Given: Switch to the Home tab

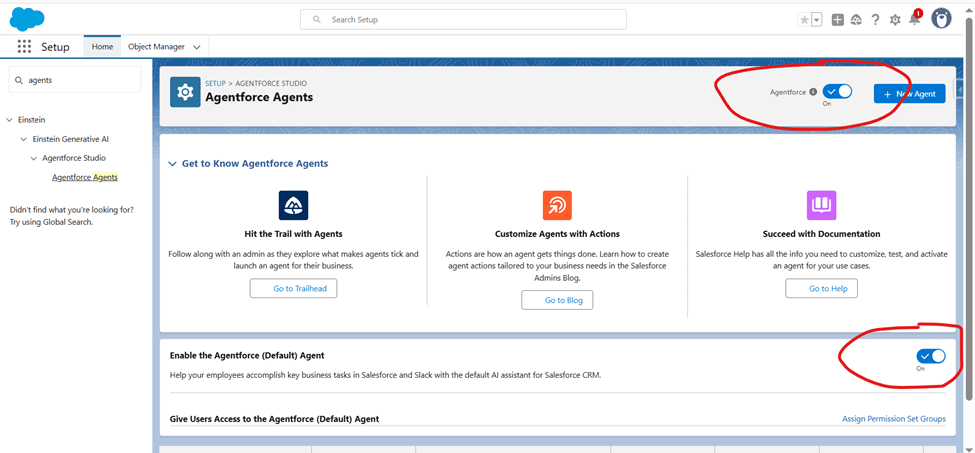Looking at the screenshot, I should coord(103,47).
